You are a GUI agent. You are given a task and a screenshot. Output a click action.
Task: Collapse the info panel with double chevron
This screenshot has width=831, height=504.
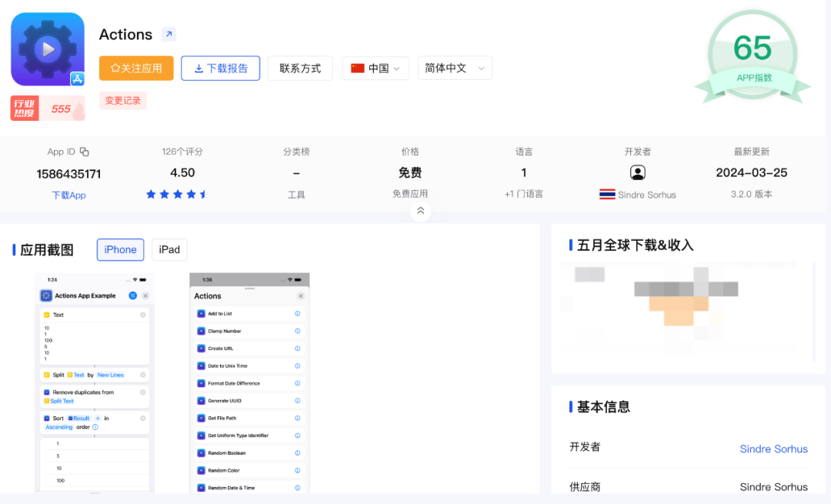(420, 211)
